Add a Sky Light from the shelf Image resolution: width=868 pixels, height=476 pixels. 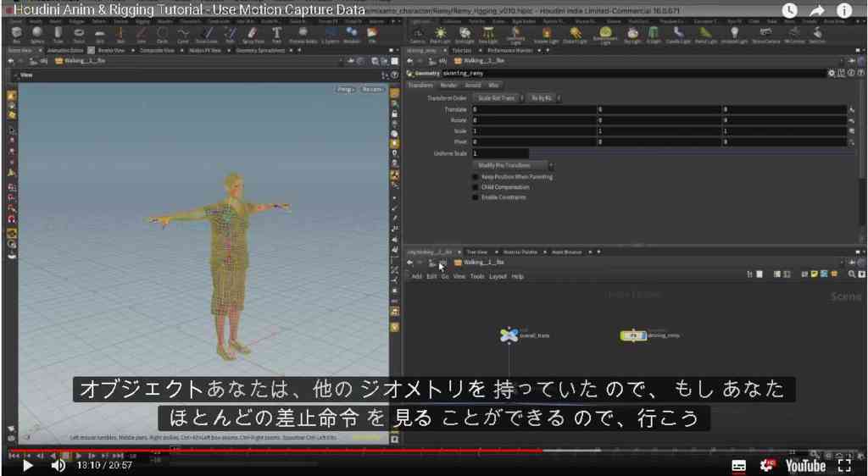[x=632, y=35]
